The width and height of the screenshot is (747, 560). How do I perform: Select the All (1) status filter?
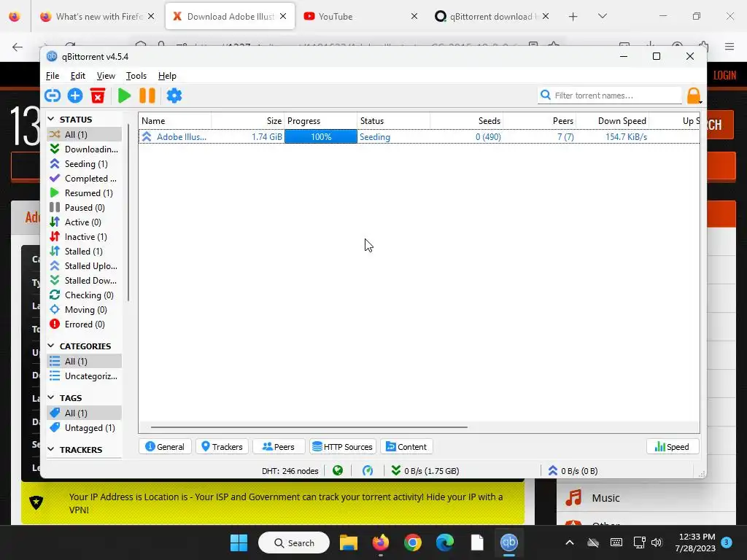(x=85, y=134)
